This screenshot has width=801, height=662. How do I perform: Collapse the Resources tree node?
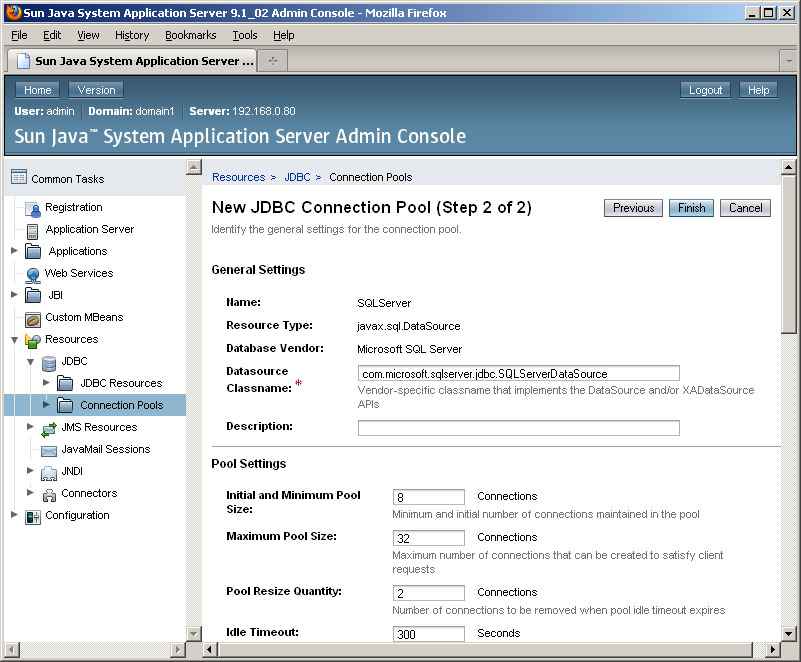14,339
